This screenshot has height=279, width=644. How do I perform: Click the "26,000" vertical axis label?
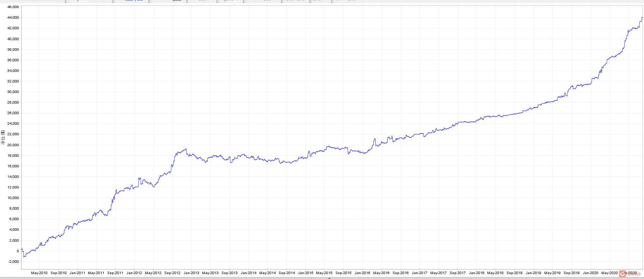(13, 113)
